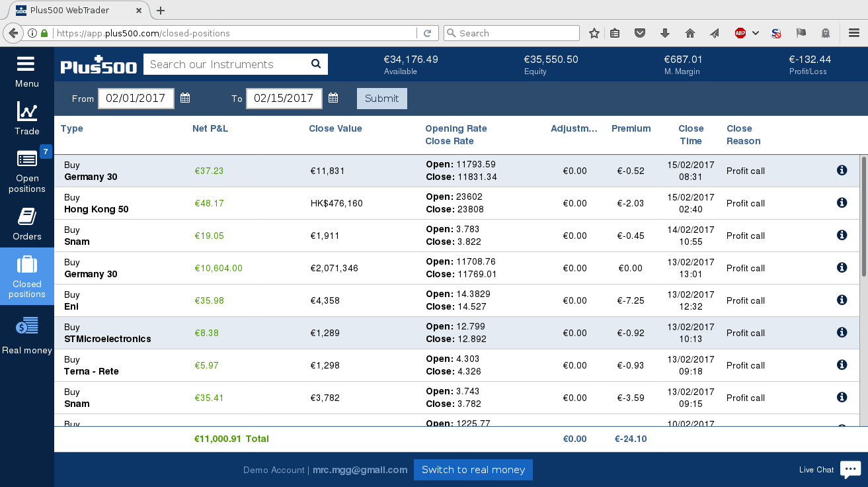Click the browser address bar

click(x=235, y=33)
